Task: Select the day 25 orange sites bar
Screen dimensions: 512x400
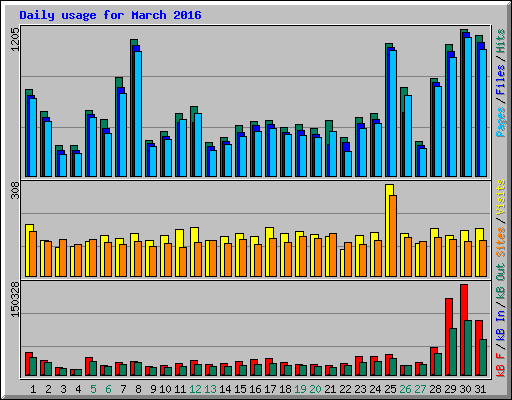Action: (393, 236)
